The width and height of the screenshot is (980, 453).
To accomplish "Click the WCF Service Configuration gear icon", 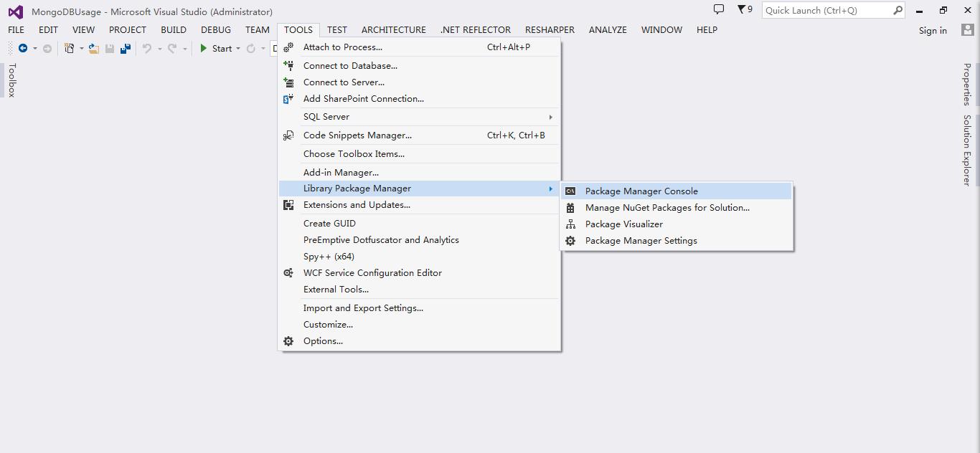I will click(x=288, y=273).
